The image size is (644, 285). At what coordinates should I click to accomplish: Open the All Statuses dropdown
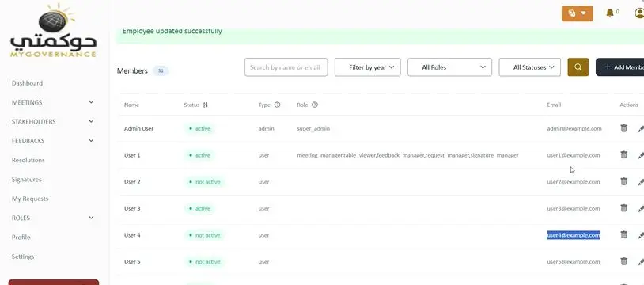tap(529, 67)
